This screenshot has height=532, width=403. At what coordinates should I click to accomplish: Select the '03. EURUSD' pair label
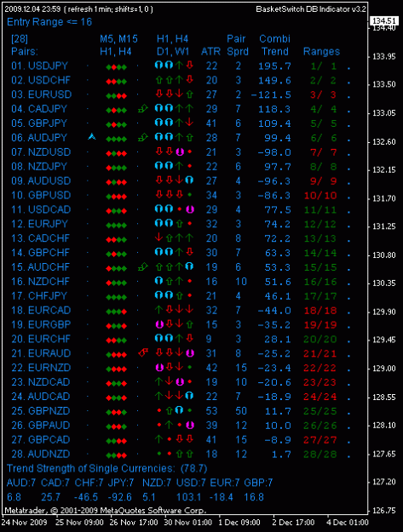[42, 94]
